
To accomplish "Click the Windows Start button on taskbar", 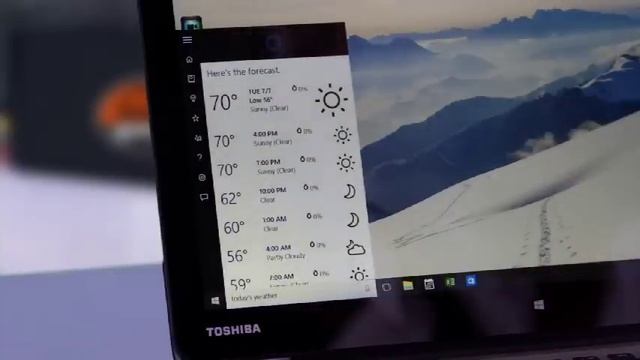I will pos(215,301).
